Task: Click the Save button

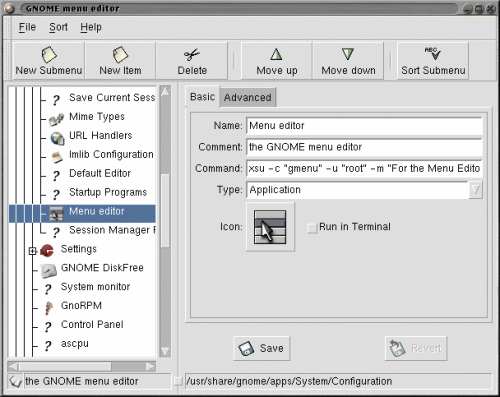Action: click(x=262, y=348)
